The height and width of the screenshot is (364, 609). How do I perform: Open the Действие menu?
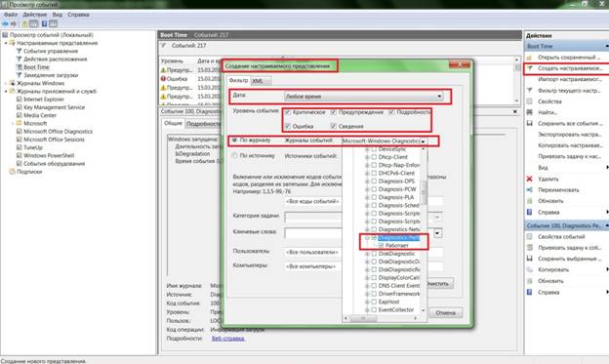(x=34, y=15)
